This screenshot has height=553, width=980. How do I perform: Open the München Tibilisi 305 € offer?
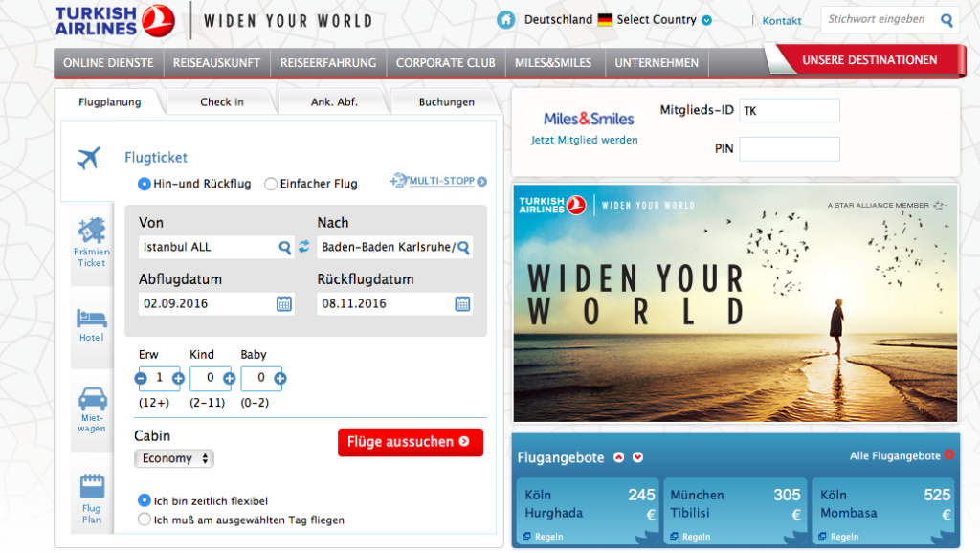pyautogui.click(x=734, y=511)
